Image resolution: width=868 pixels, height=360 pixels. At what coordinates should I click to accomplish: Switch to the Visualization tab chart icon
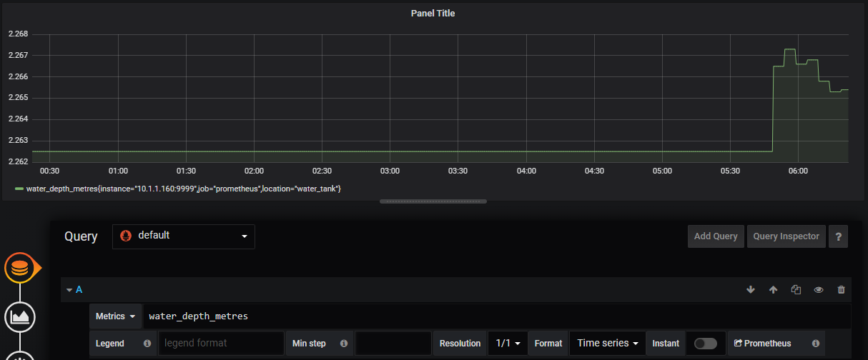[20, 316]
